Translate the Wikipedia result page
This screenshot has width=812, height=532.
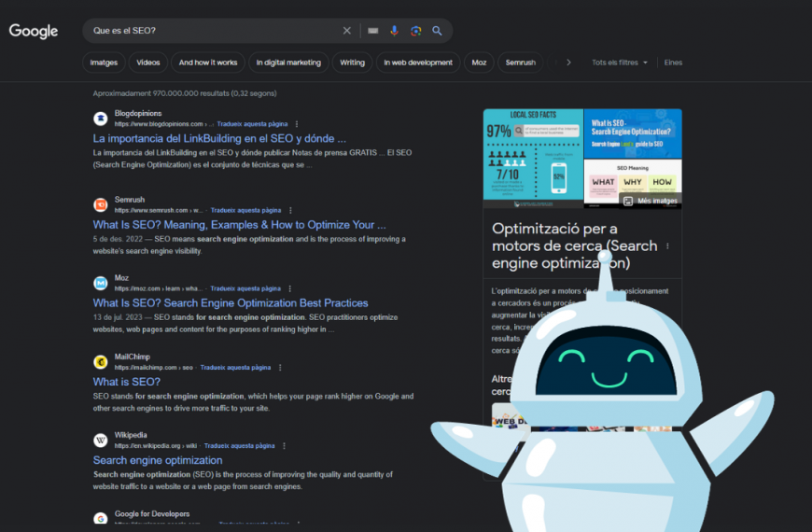[x=239, y=445]
